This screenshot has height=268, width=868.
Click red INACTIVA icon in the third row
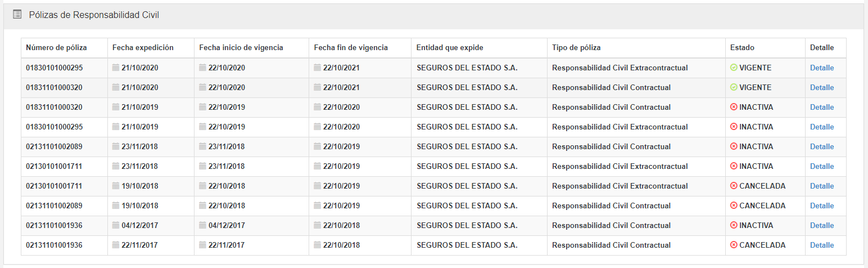[x=734, y=108]
